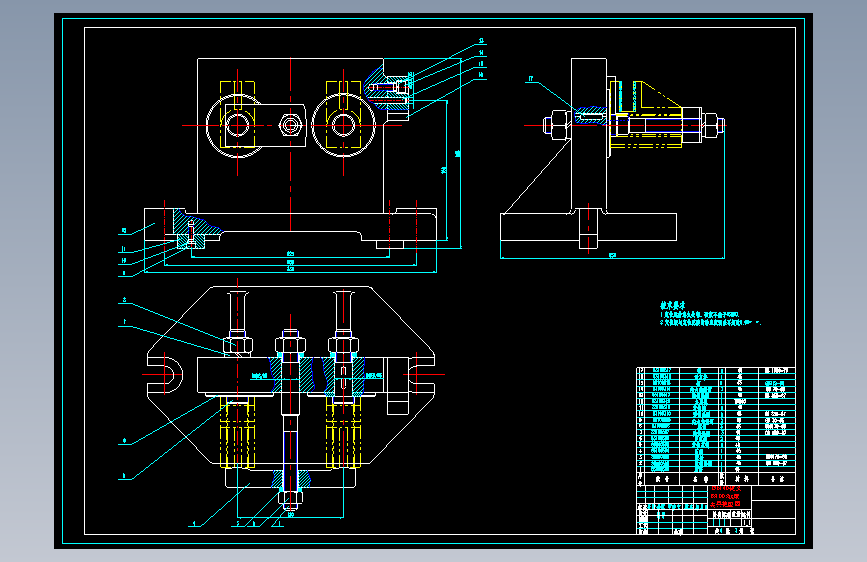Click the parts list column header row

[x=716, y=478]
